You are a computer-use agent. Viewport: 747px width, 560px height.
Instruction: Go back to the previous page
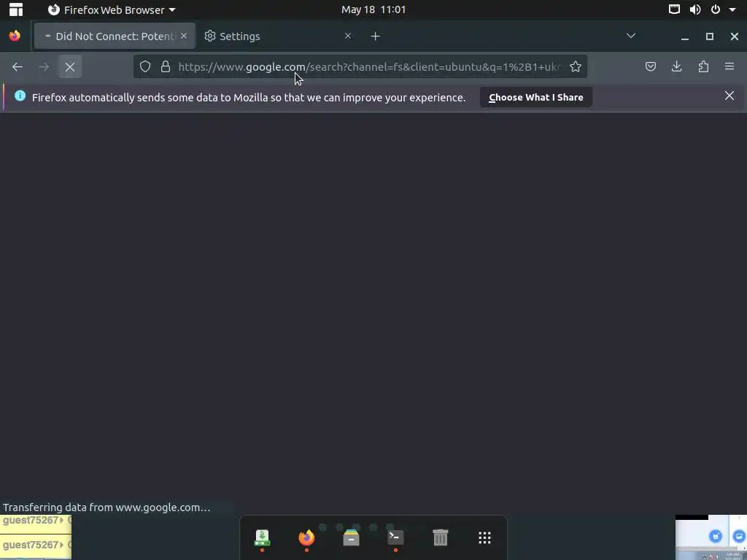tap(18, 67)
